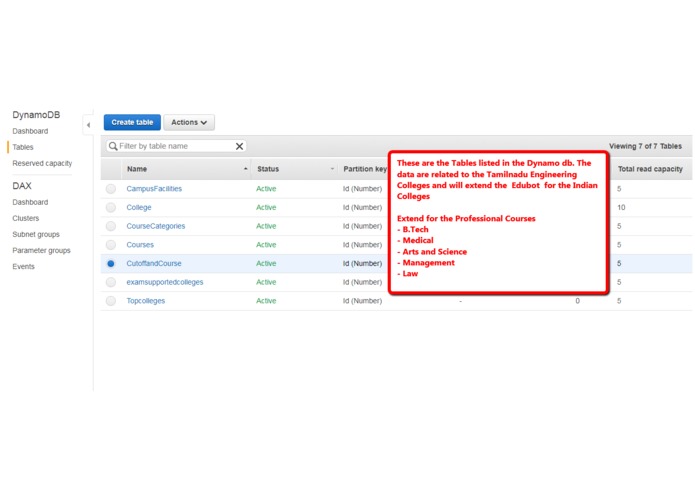Select Tables in the DynamoDB sidebar
695x494 pixels.
[x=23, y=147]
